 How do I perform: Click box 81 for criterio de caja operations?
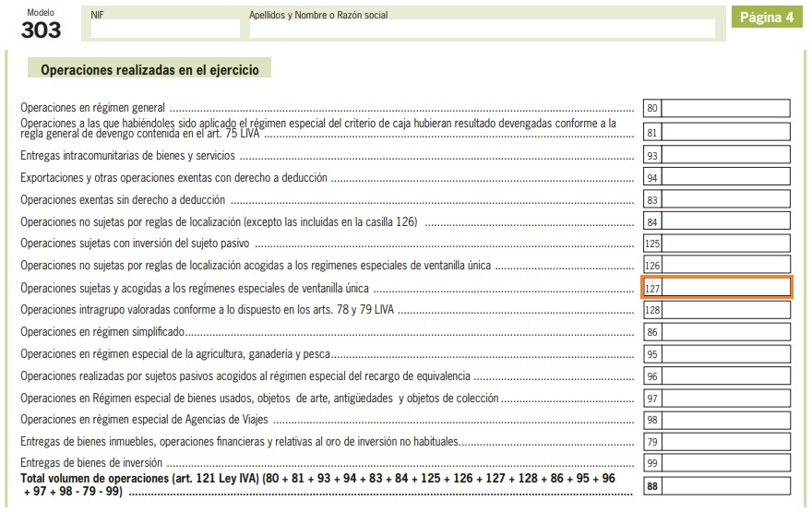pyautogui.click(x=725, y=132)
